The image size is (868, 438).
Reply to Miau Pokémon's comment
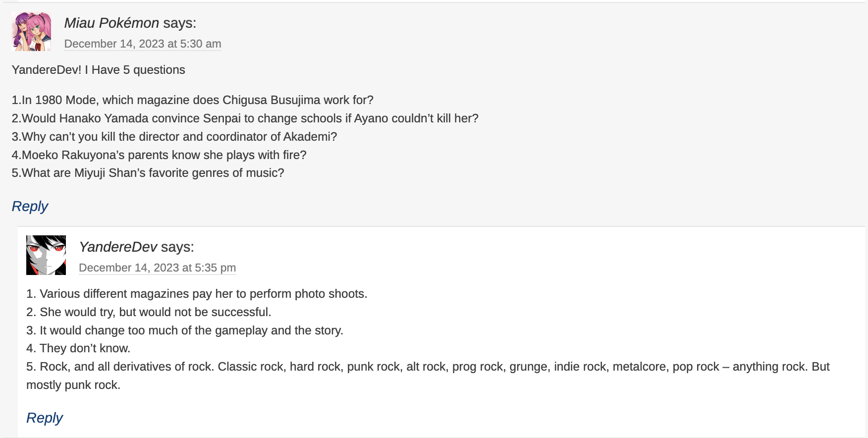(x=30, y=206)
